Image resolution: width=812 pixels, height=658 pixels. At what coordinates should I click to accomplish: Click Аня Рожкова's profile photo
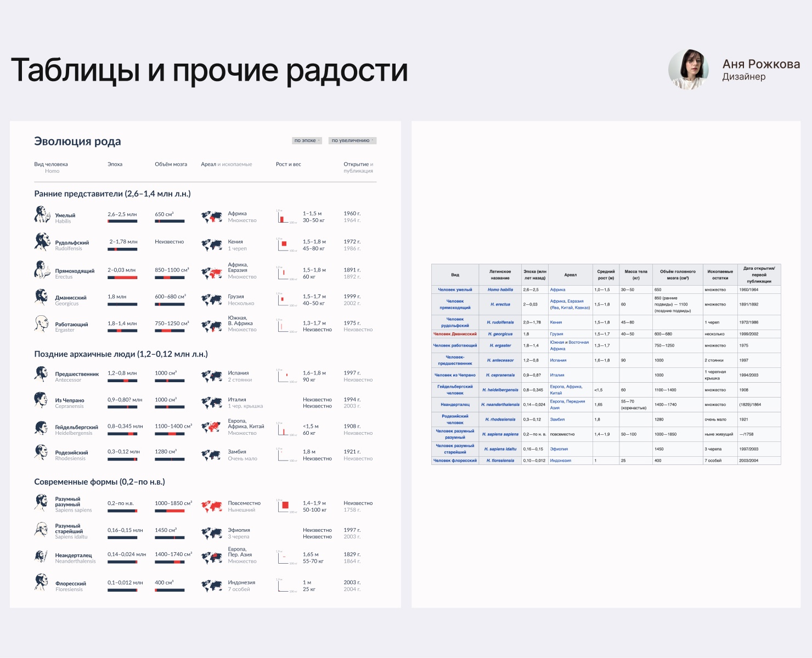click(689, 70)
